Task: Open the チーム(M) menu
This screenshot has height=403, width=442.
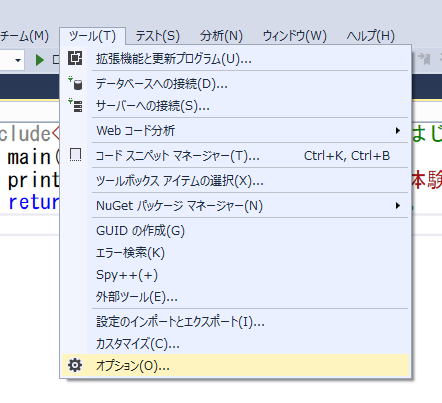Action: click(x=25, y=36)
